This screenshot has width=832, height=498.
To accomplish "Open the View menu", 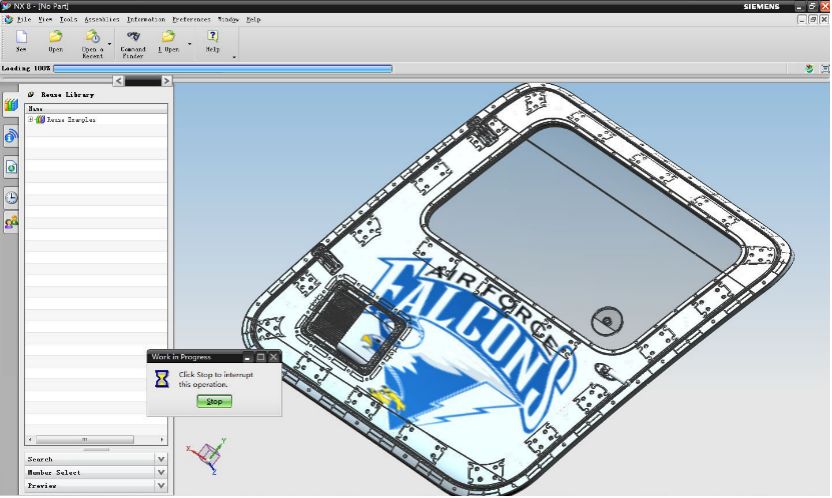I will click(45, 20).
